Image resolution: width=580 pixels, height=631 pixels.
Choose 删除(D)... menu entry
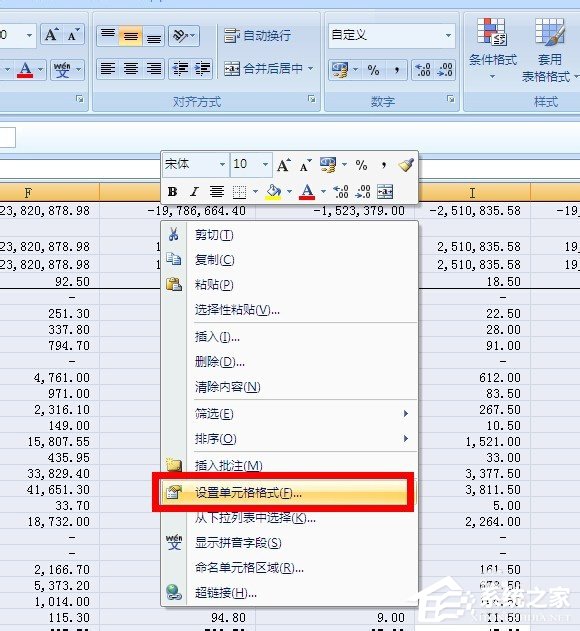click(289, 361)
